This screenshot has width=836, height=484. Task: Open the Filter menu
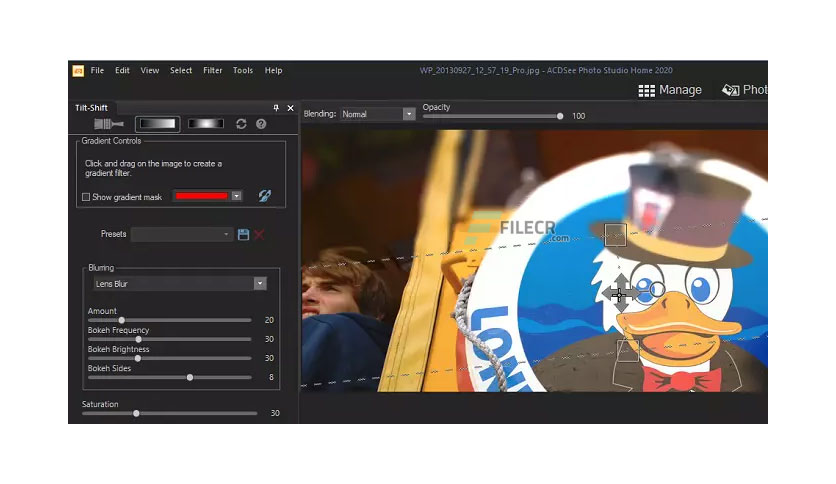click(x=212, y=70)
